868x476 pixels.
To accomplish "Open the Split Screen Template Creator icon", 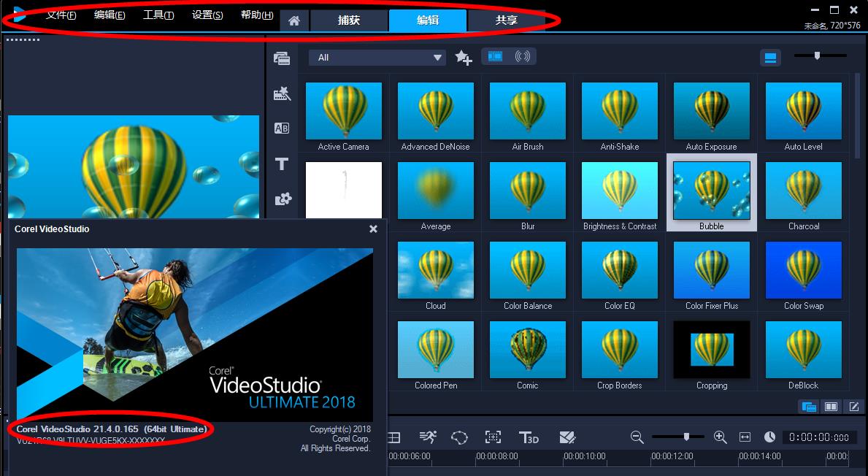I will coord(567,437).
